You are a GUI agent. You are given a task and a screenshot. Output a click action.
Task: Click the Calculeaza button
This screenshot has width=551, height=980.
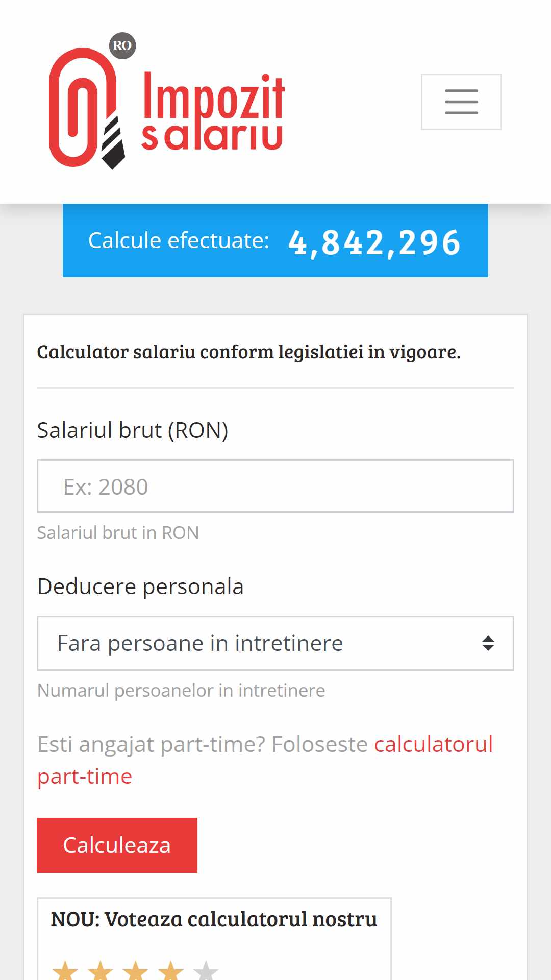(117, 845)
